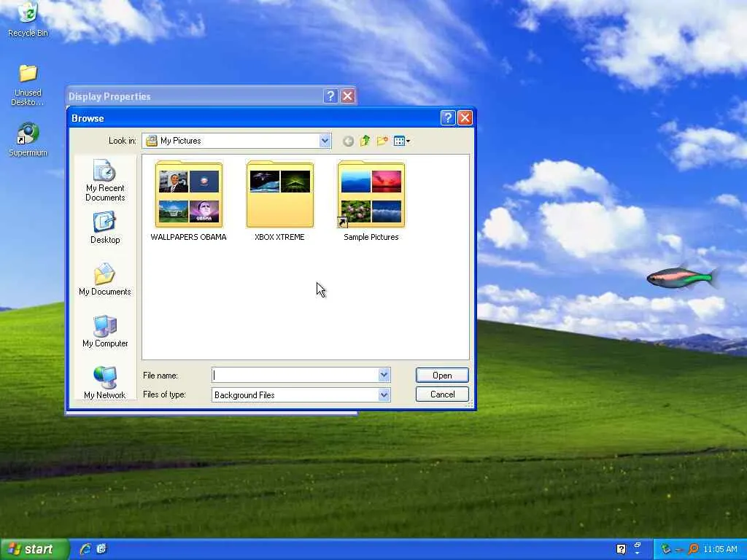Click the Browse dialog help question button
The width and height of the screenshot is (747, 560).
click(x=448, y=117)
